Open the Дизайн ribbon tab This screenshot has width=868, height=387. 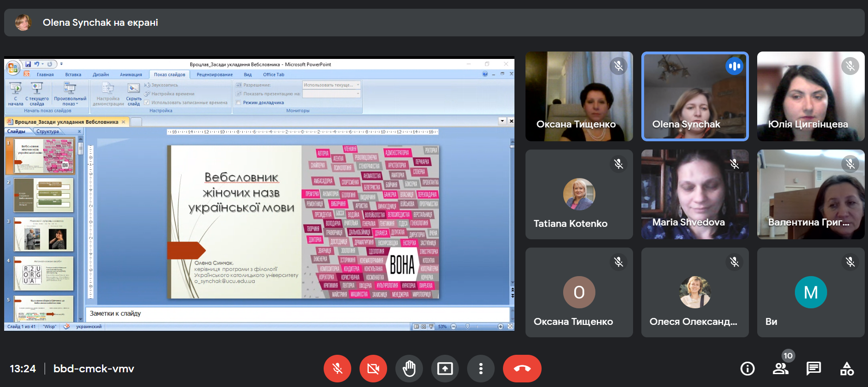coord(101,75)
